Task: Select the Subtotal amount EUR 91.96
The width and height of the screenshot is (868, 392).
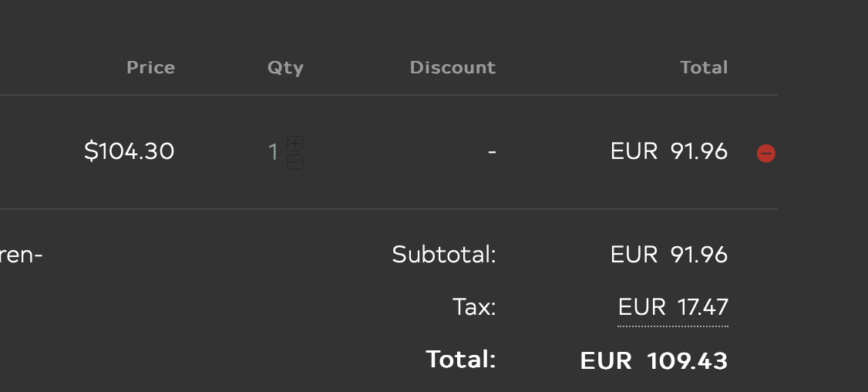Action: click(x=669, y=255)
